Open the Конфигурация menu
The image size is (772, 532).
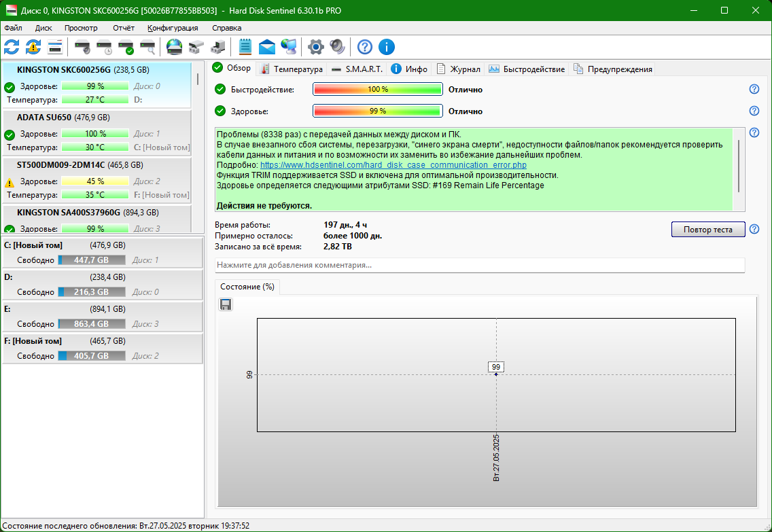click(x=173, y=28)
